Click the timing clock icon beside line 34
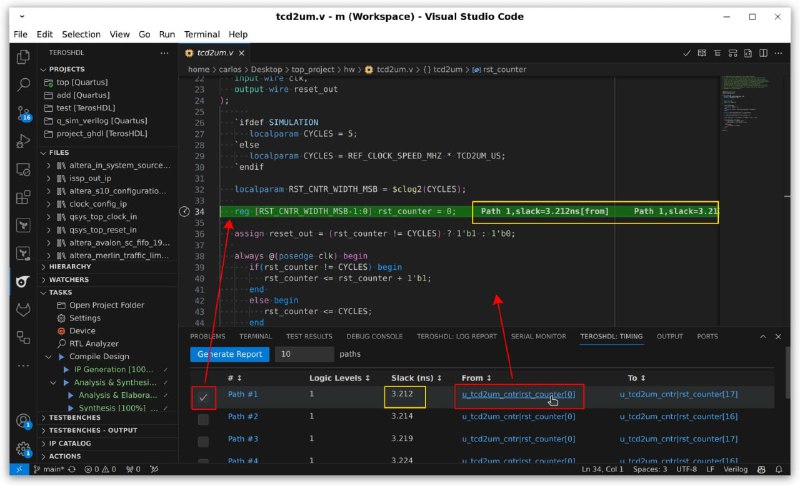 click(x=185, y=211)
